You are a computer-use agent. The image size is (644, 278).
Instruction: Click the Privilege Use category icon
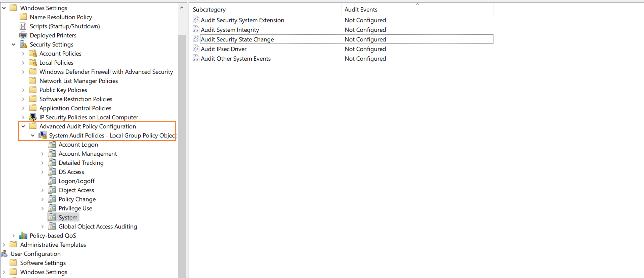pyautogui.click(x=52, y=208)
